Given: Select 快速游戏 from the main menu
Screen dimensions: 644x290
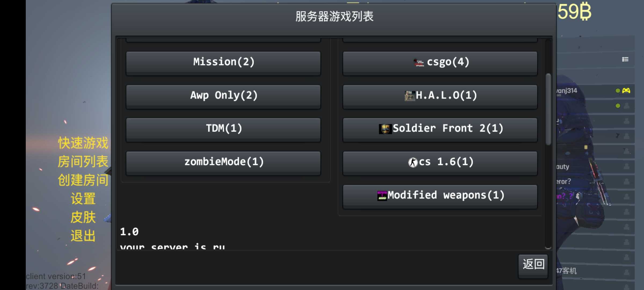Looking at the screenshot, I should tap(83, 143).
